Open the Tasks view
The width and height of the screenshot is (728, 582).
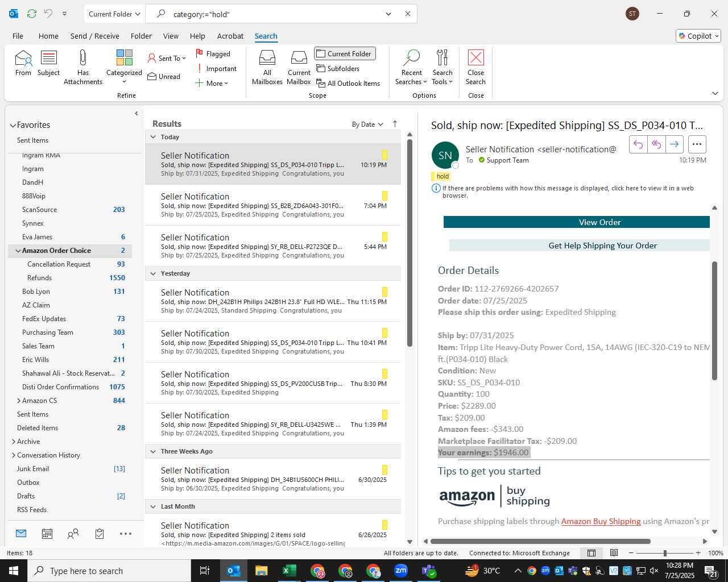[100, 534]
